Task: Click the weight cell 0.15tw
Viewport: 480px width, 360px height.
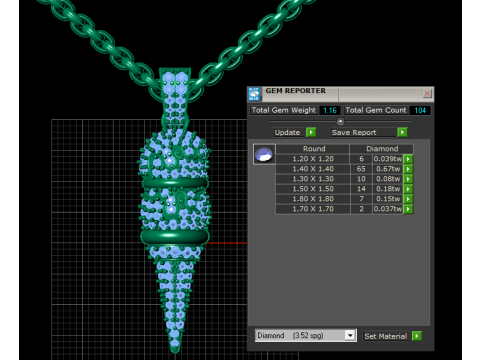Action: point(388,199)
